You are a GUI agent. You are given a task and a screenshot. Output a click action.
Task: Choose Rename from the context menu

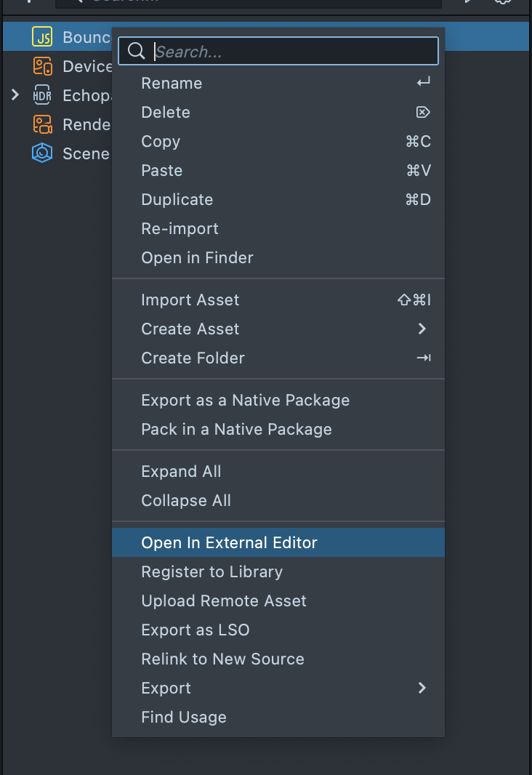coord(172,83)
